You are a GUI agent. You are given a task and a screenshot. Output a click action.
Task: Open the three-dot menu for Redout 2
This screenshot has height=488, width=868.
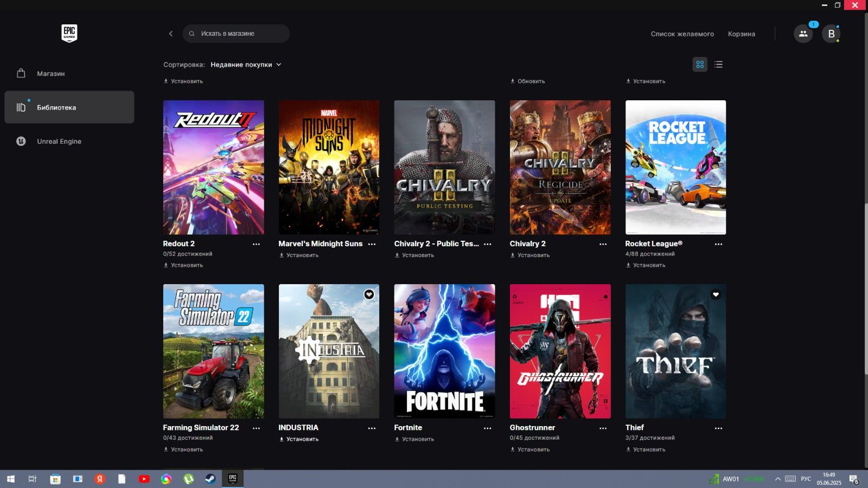coord(256,244)
